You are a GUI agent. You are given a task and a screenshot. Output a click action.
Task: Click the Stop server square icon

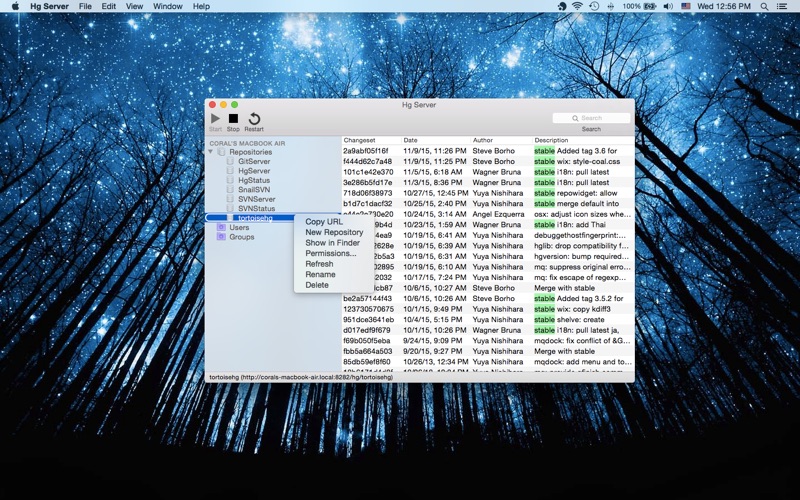(x=233, y=118)
